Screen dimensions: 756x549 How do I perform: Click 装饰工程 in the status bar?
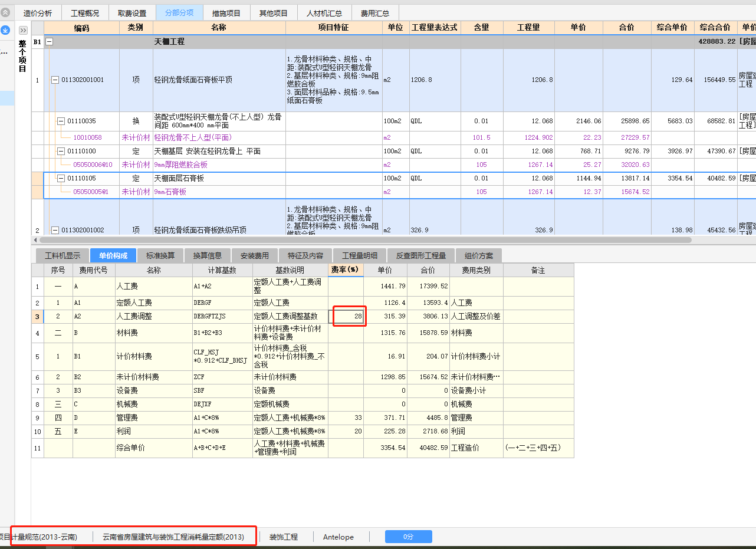pos(284,537)
